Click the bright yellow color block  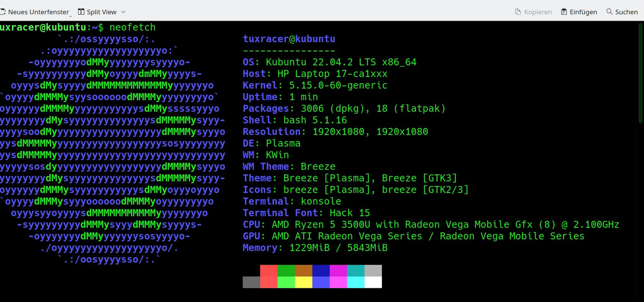[x=303, y=282]
